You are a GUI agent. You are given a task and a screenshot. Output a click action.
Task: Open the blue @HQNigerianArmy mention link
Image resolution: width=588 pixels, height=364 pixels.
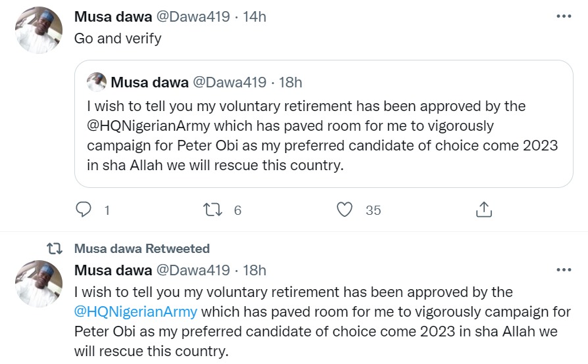(136, 311)
